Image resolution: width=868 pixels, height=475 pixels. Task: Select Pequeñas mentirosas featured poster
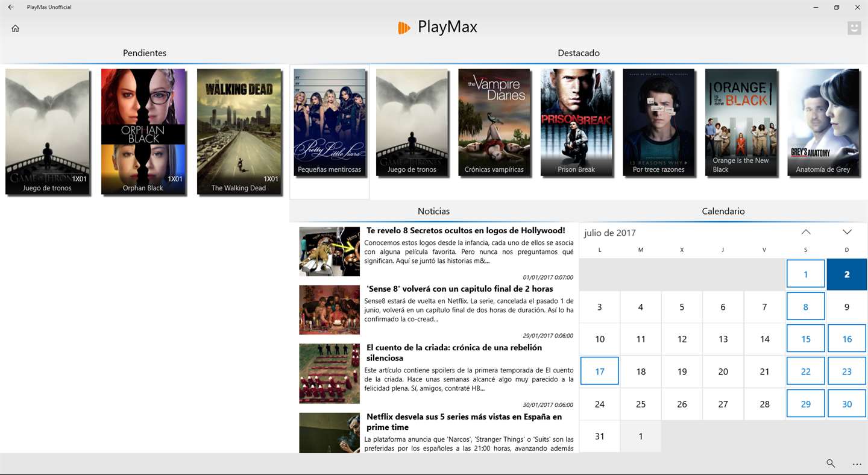click(x=330, y=122)
